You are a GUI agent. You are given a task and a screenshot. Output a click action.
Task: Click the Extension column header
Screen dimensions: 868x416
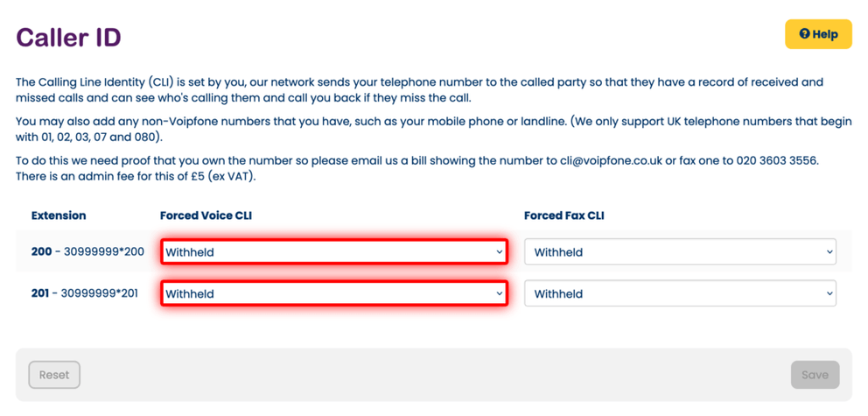pyautogui.click(x=59, y=215)
